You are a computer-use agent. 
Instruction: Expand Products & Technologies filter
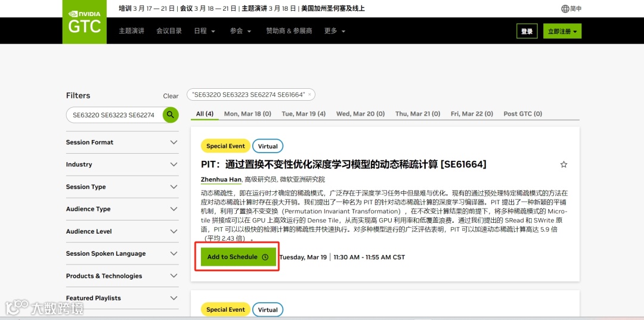coord(122,276)
